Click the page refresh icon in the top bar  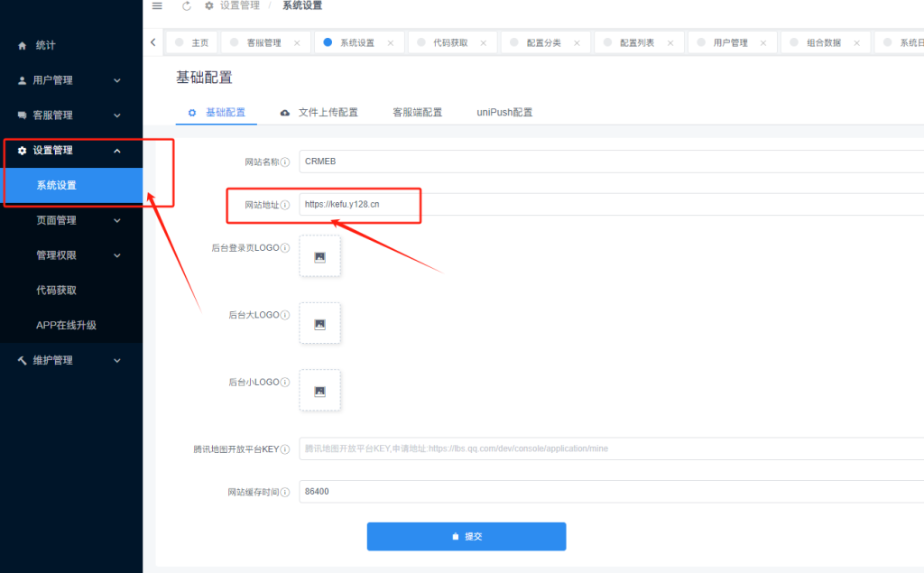(x=186, y=5)
